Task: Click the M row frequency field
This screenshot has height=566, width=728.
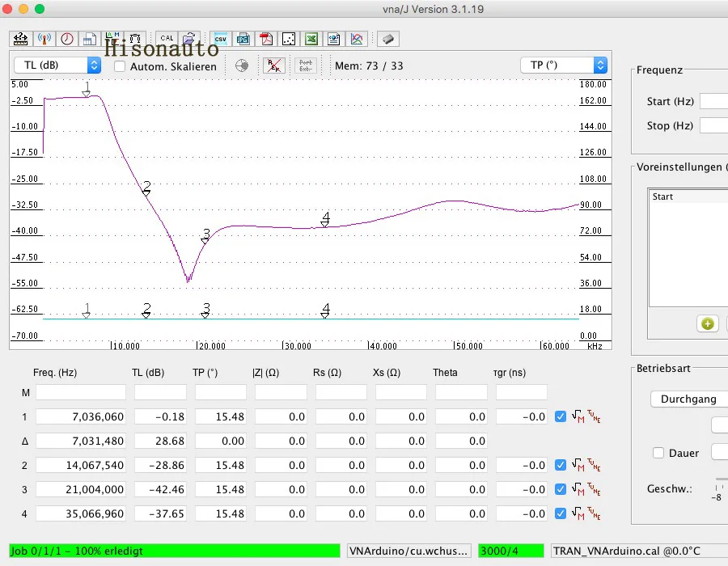Action: coord(81,392)
